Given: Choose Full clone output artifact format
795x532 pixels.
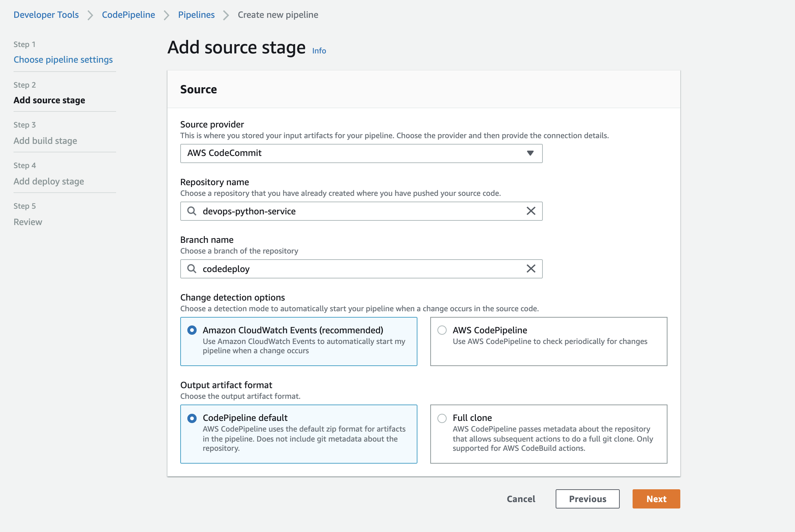Looking at the screenshot, I should click(x=442, y=418).
